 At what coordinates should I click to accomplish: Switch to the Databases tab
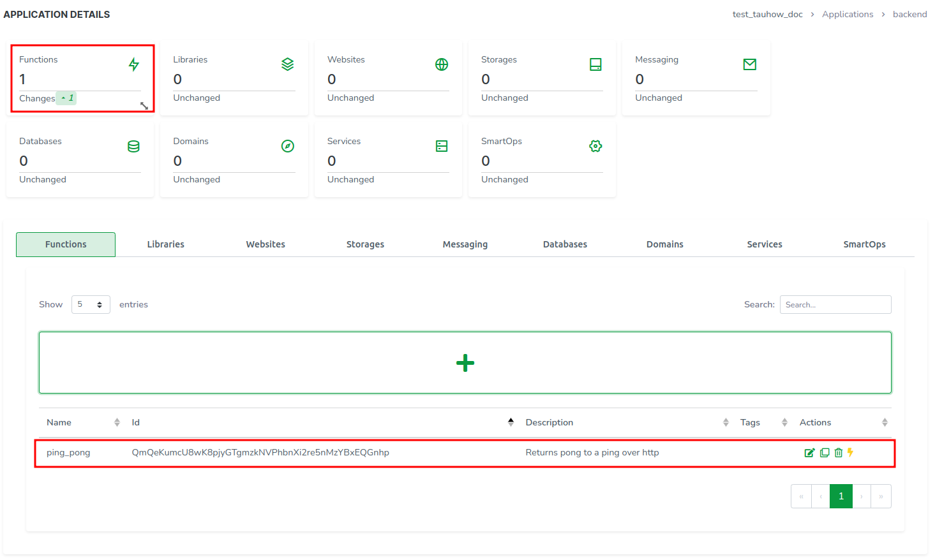coord(565,244)
